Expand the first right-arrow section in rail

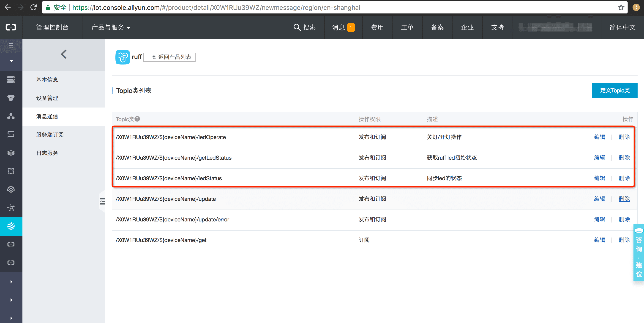(11, 282)
